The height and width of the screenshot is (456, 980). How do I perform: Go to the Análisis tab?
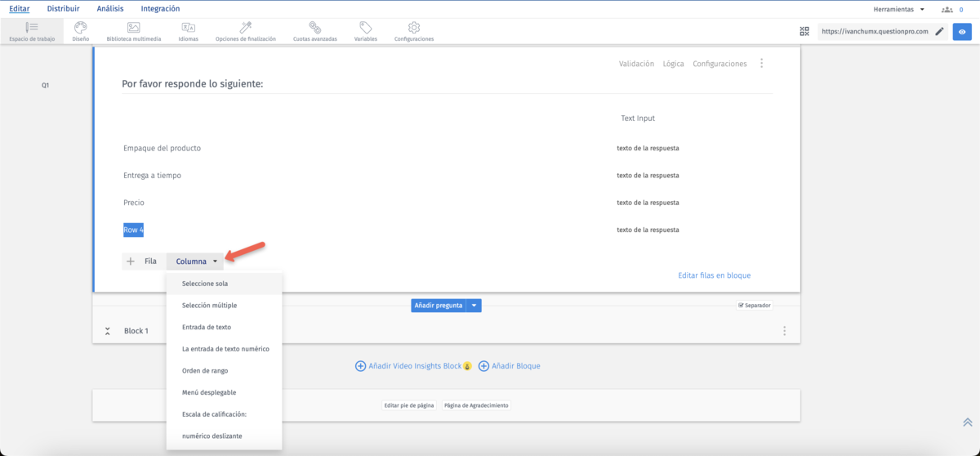pyautogui.click(x=110, y=9)
